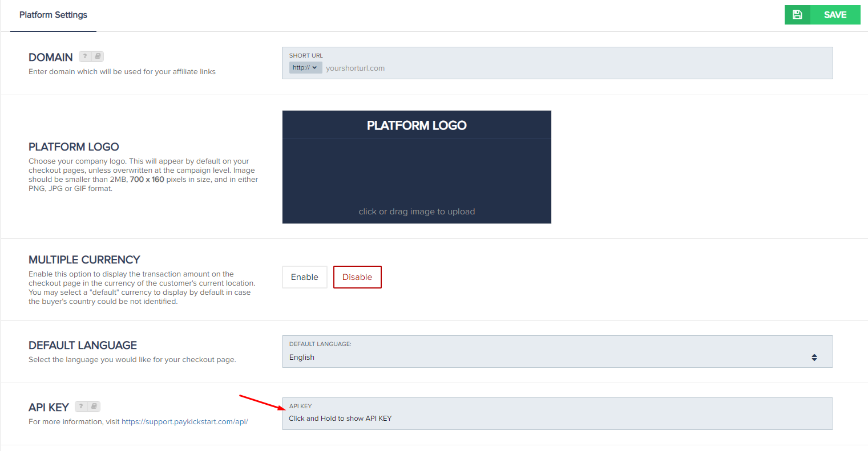Open the book documentation icon beside DOMAIN

(x=98, y=56)
